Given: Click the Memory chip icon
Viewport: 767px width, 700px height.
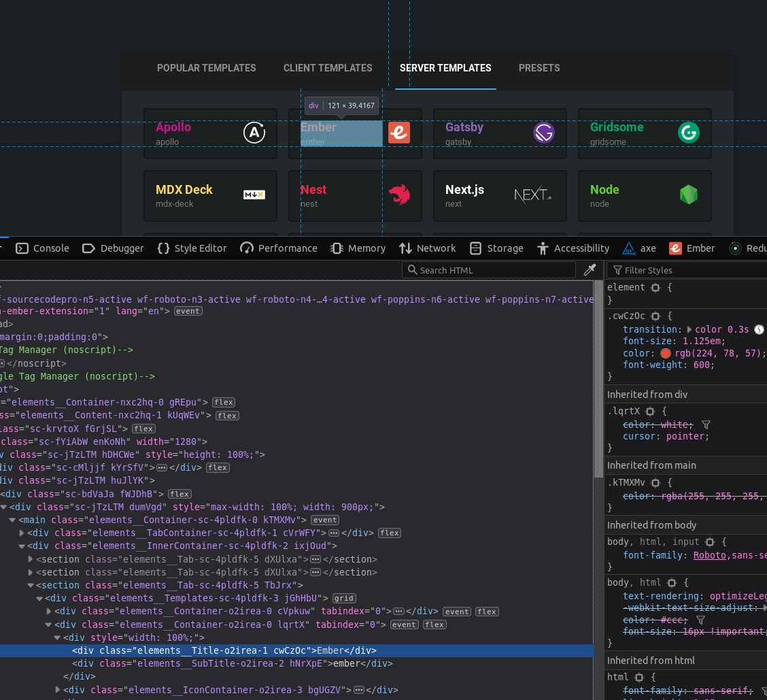Looking at the screenshot, I should [337, 249].
